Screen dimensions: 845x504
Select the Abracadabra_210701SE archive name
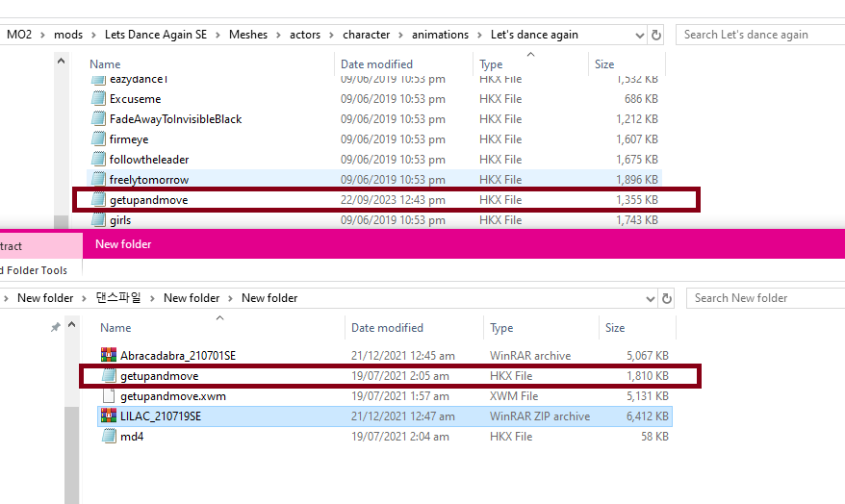(x=178, y=355)
